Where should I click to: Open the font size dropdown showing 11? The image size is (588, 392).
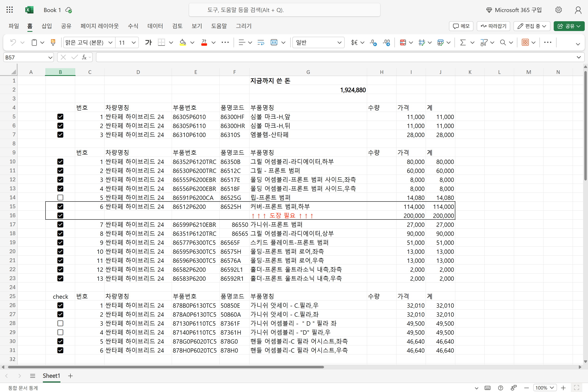134,42
